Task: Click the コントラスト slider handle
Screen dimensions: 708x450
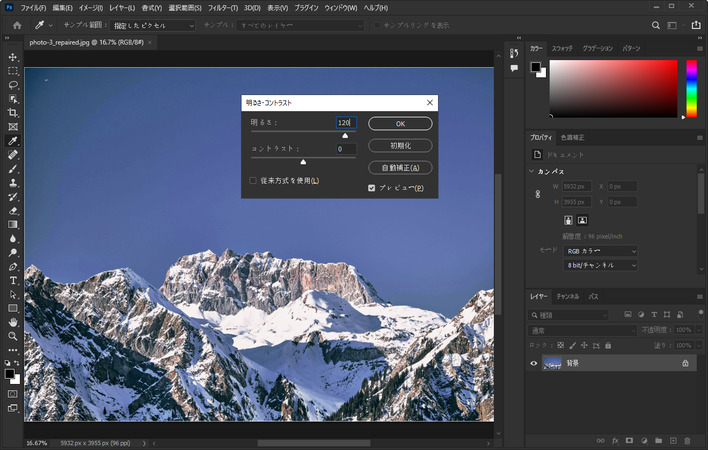Action: 303,162
